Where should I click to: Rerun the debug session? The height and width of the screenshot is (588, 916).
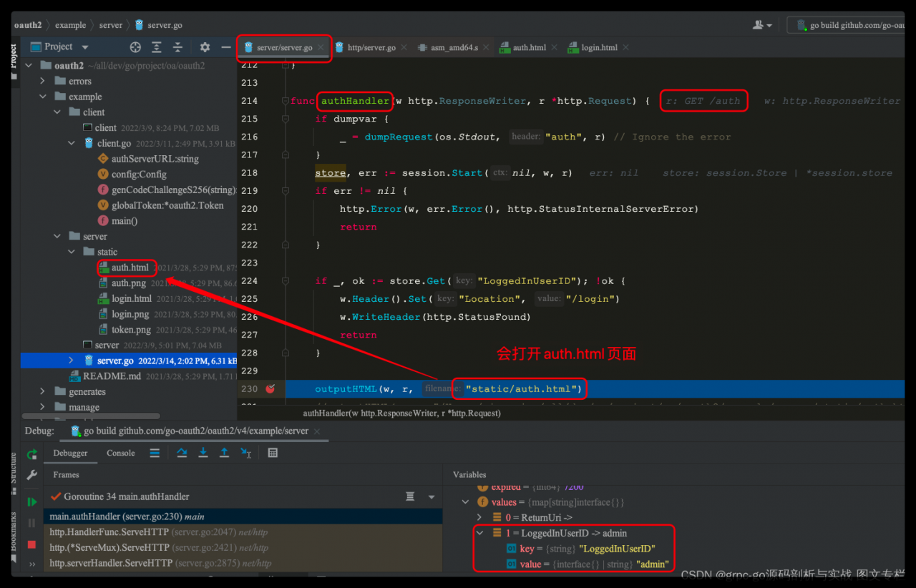coord(31,454)
